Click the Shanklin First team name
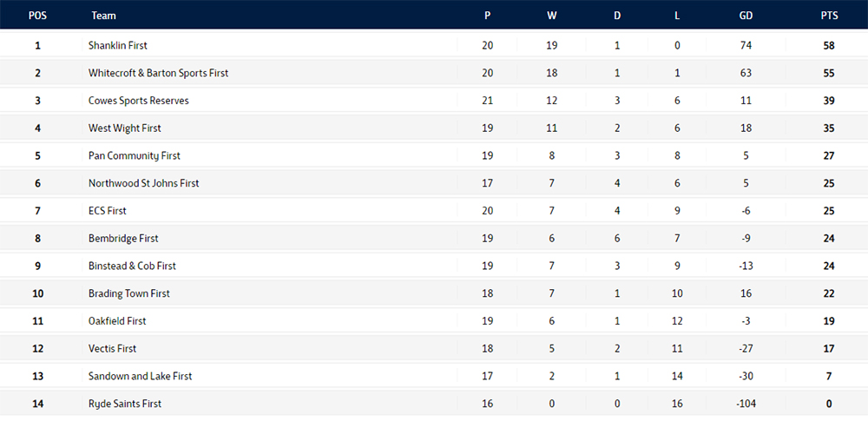The image size is (868, 421). tap(118, 45)
